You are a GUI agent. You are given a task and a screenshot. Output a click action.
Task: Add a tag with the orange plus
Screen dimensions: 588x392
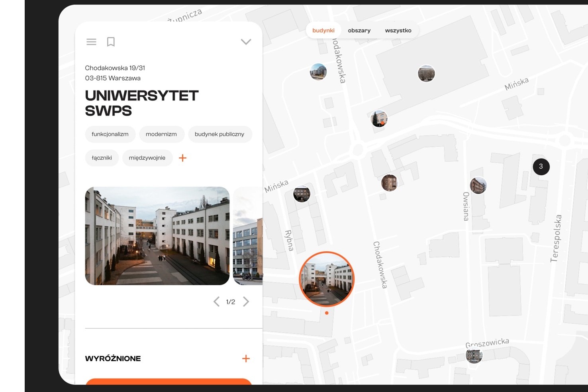[x=182, y=158]
